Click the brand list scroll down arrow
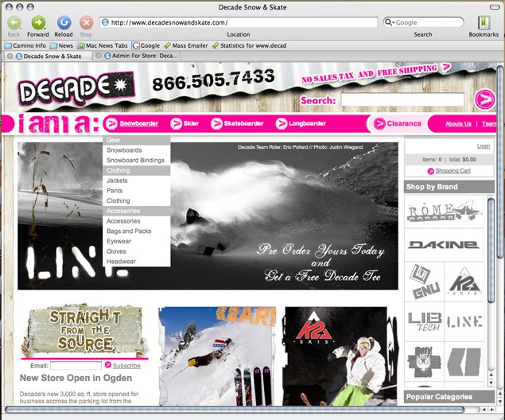The height and width of the screenshot is (420, 505). click(491, 383)
